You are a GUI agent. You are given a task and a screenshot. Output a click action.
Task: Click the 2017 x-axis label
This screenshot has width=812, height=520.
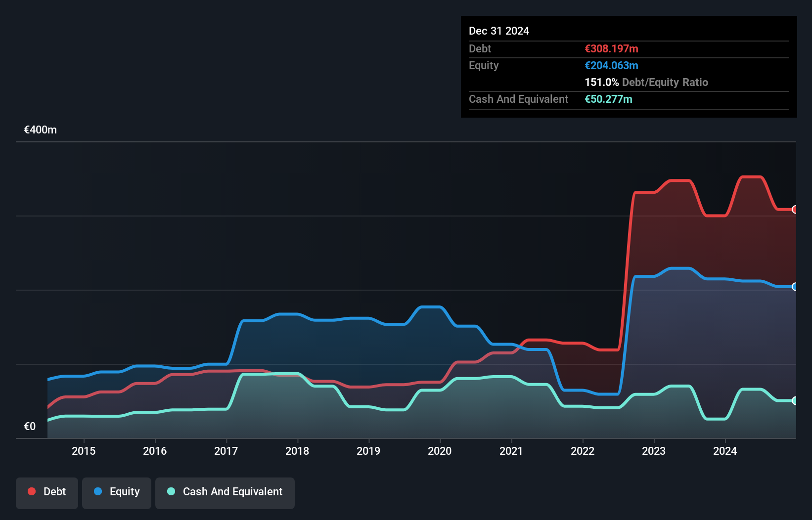[226, 451]
